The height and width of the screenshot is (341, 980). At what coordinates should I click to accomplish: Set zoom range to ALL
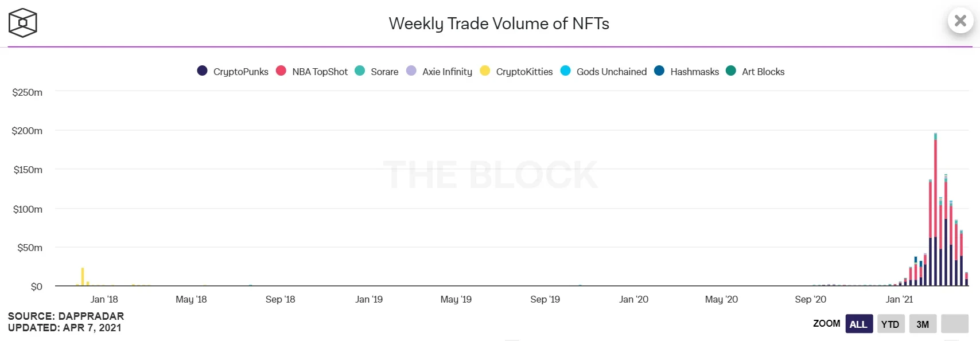coord(859,324)
